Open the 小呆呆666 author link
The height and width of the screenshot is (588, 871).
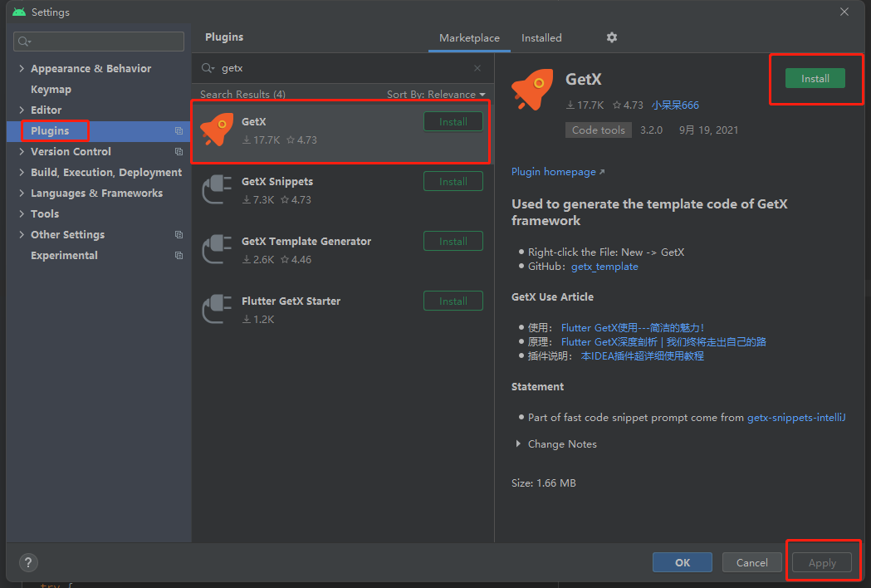click(x=675, y=105)
